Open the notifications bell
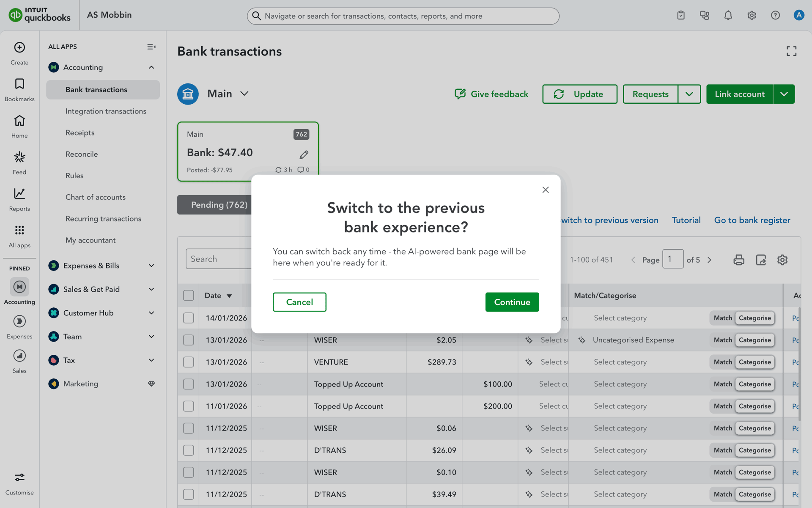This screenshot has width=812, height=508. [x=728, y=15]
